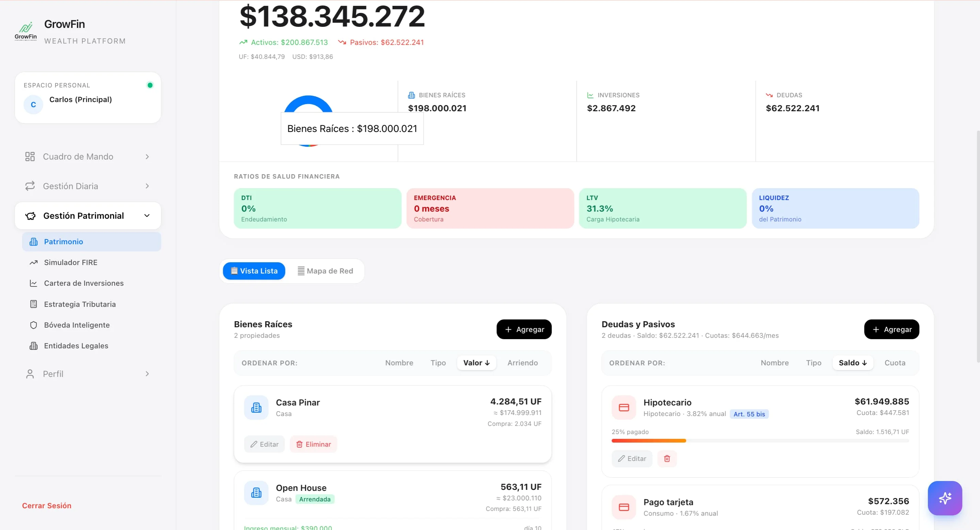Click the LTV 31.3% ratio card

click(x=663, y=208)
